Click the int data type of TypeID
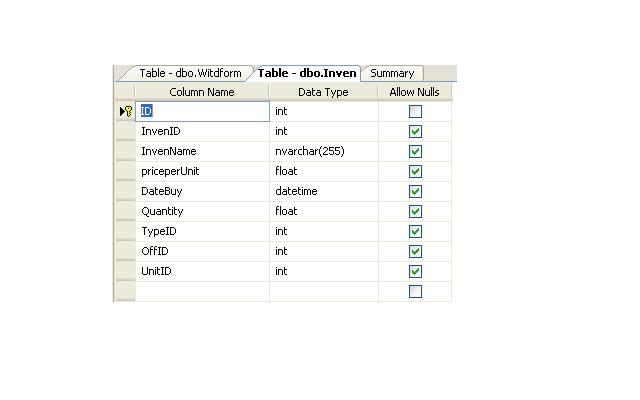The image size is (640, 400). (x=324, y=231)
